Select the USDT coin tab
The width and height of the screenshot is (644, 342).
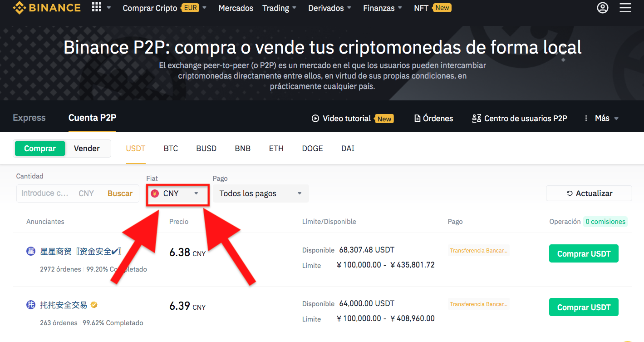(136, 149)
